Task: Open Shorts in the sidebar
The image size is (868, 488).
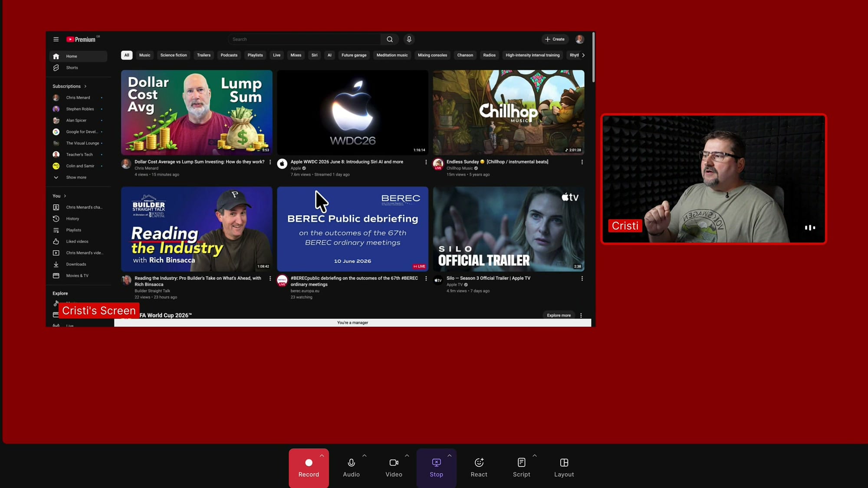Action: 78,68
